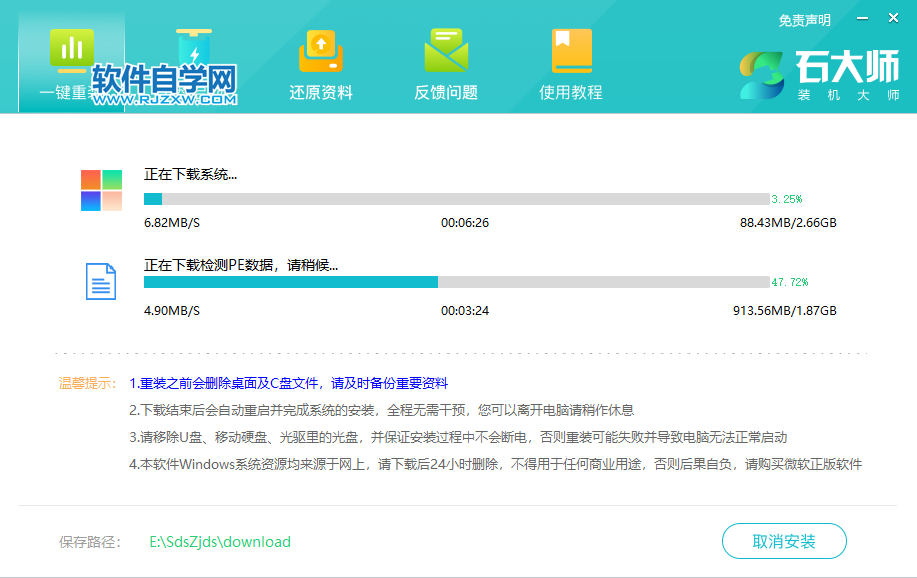Switch to the 使用教程 tab label

(571, 92)
